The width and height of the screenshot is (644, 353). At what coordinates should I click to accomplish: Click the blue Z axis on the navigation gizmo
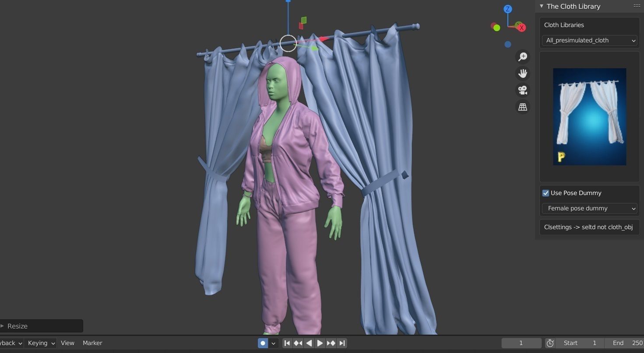tap(507, 9)
